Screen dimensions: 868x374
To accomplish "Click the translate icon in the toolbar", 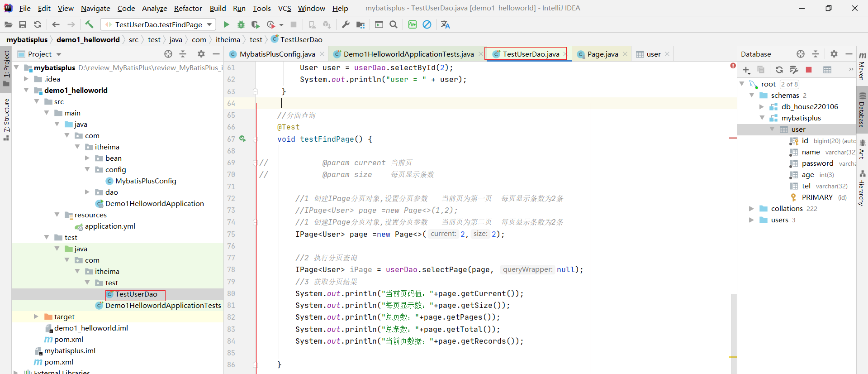I will click(x=446, y=24).
